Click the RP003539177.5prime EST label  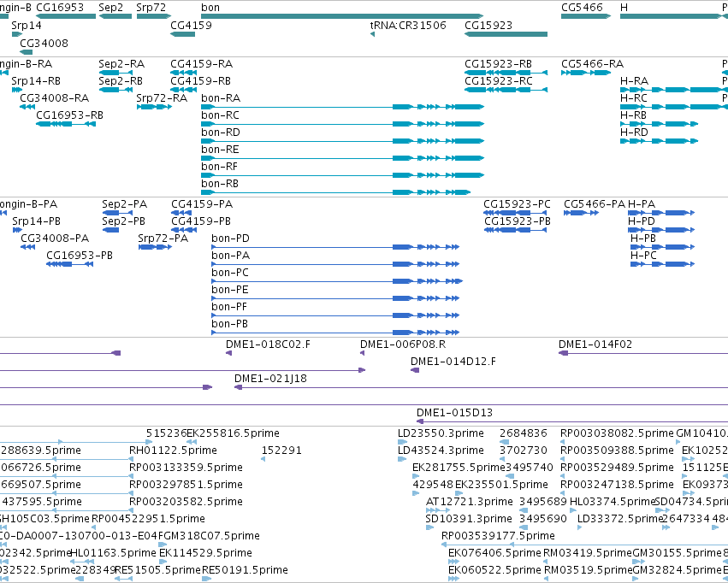pos(498,536)
